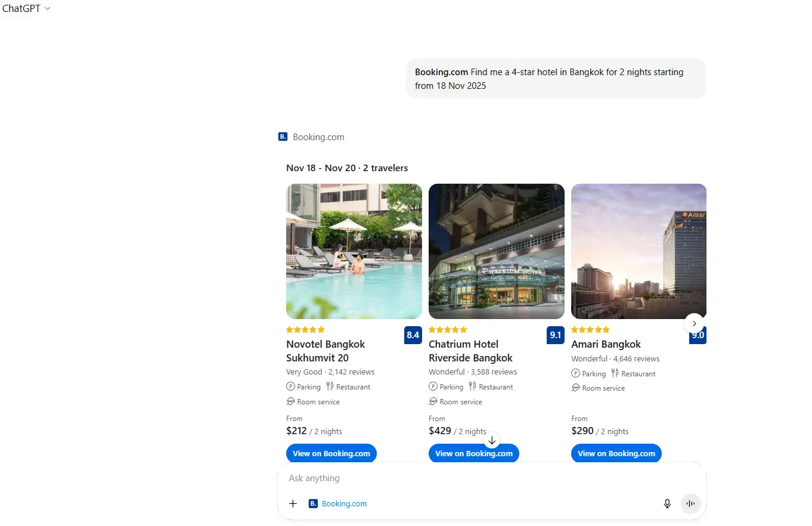812x526 pixels.
Task: Open the Booking.com link in the input bar
Action: click(344, 503)
